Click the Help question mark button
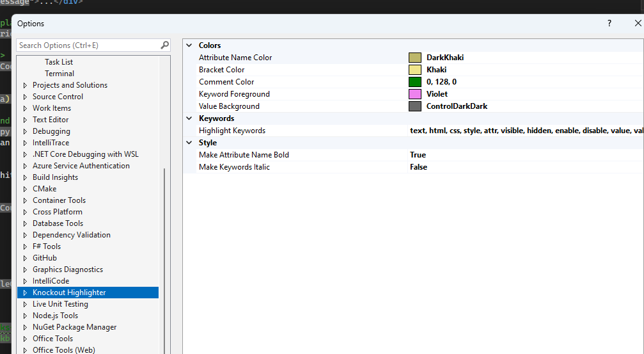This screenshot has width=644, height=354. click(x=609, y=23)
